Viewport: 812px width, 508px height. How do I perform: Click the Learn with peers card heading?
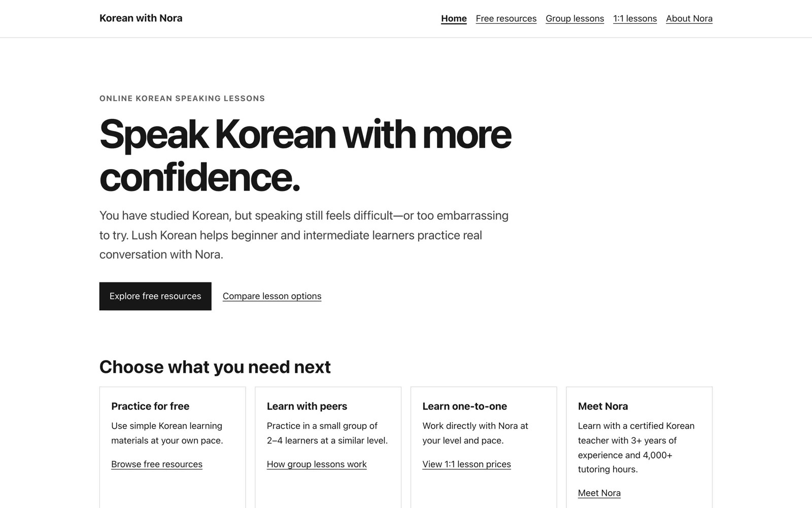tap(307, 406)
